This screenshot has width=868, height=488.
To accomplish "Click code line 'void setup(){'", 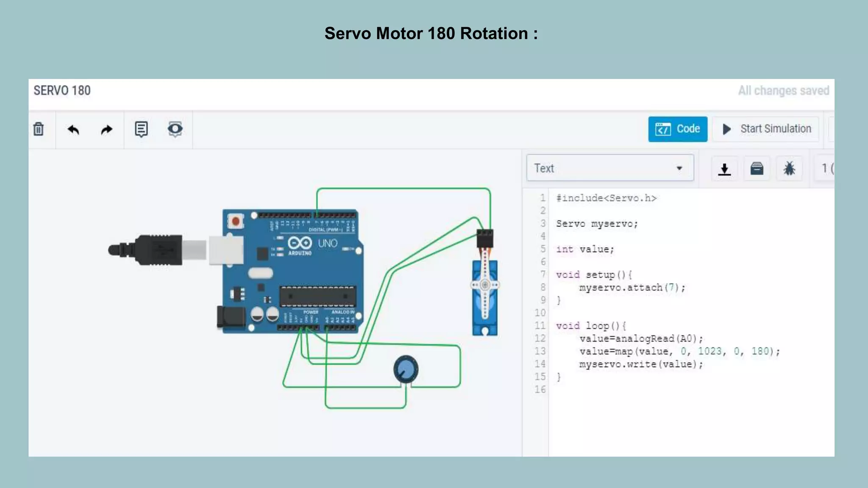I will click(594, 275).
